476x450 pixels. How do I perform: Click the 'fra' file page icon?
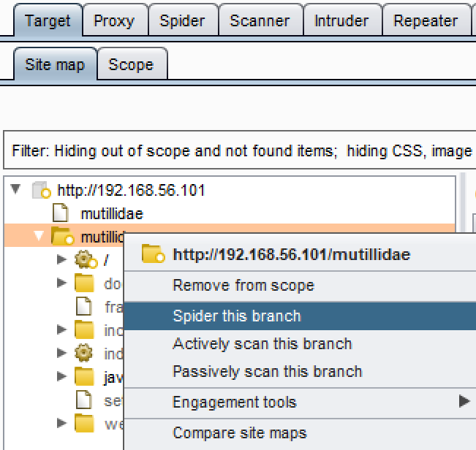[84, 306]
